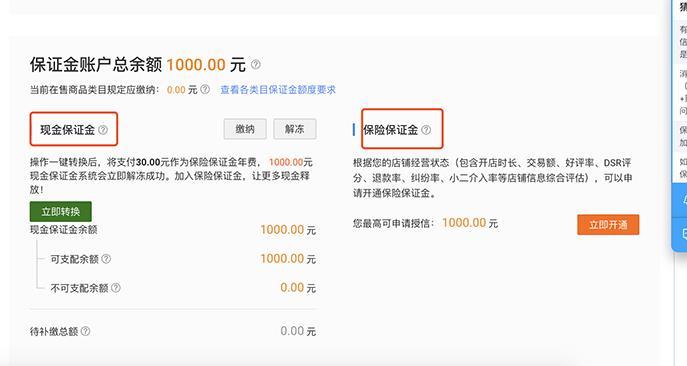
Task: Click the 缴纳 button
Action: point(245,129)
